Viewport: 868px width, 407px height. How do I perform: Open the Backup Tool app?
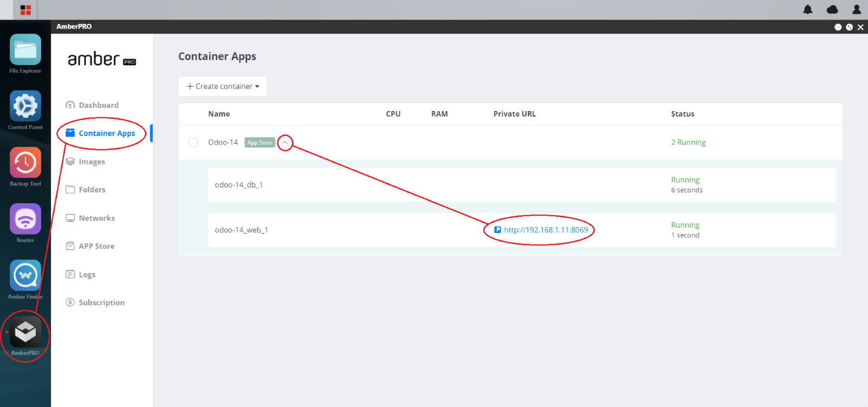[25, 163]
